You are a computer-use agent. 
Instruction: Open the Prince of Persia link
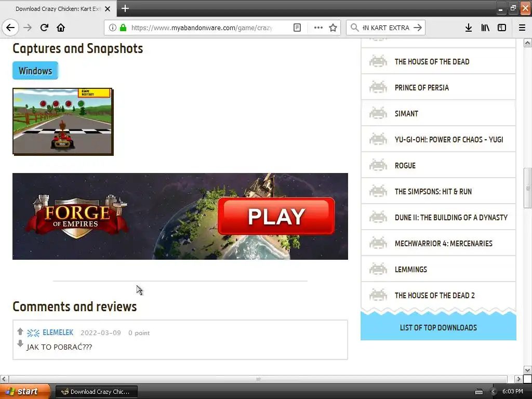click(422, 88)
